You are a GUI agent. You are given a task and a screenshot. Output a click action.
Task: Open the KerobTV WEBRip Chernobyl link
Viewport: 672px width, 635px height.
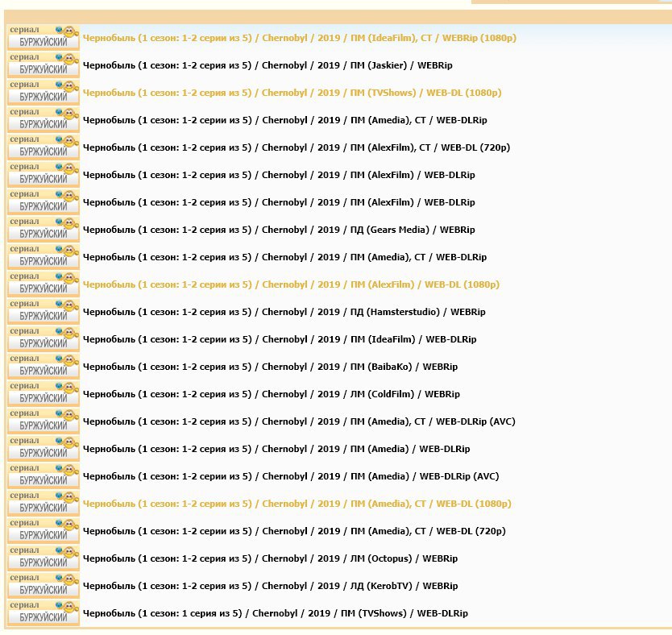tap(270, 586)
